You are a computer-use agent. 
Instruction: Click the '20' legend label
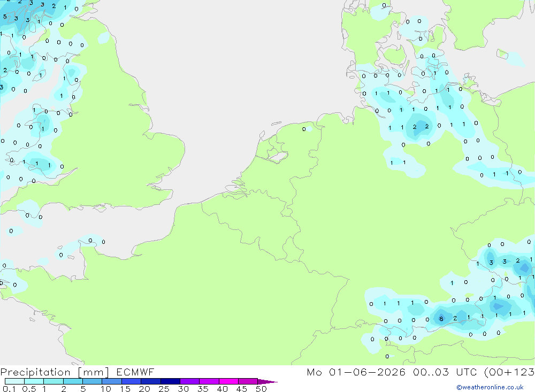click(144, 389)
